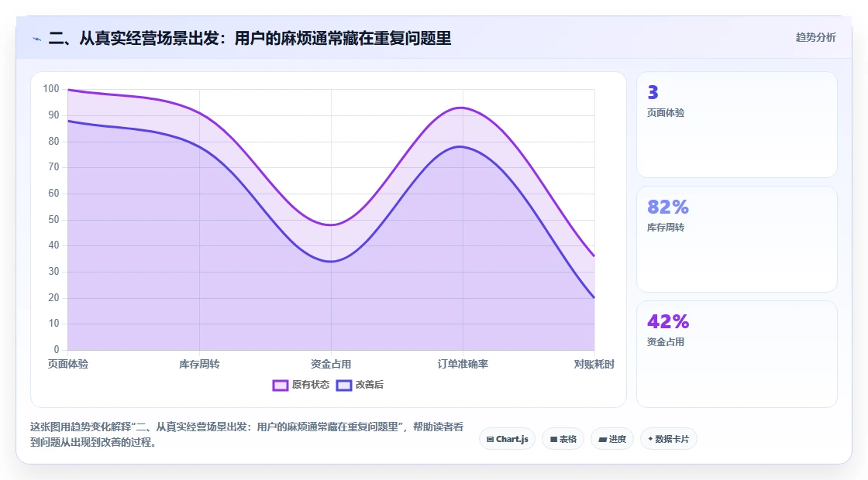Click the Chart.js tag button
Viewport: 868px width, 480px height.
click(507, 439)
